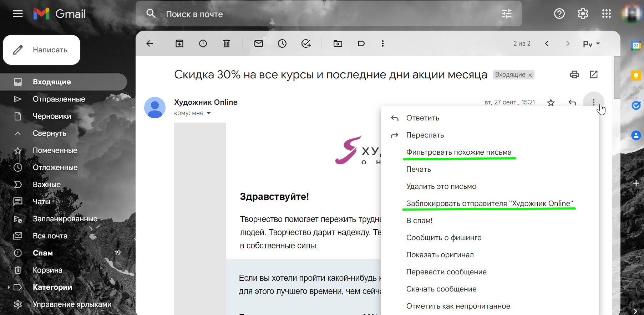Go back to inbox arrow
Screen dimensions: 644x315
tap(150, 43)
